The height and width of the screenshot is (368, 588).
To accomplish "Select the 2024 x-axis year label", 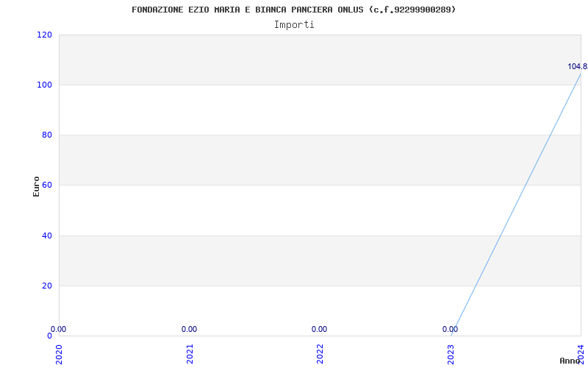I will click(x=581, y=354).
